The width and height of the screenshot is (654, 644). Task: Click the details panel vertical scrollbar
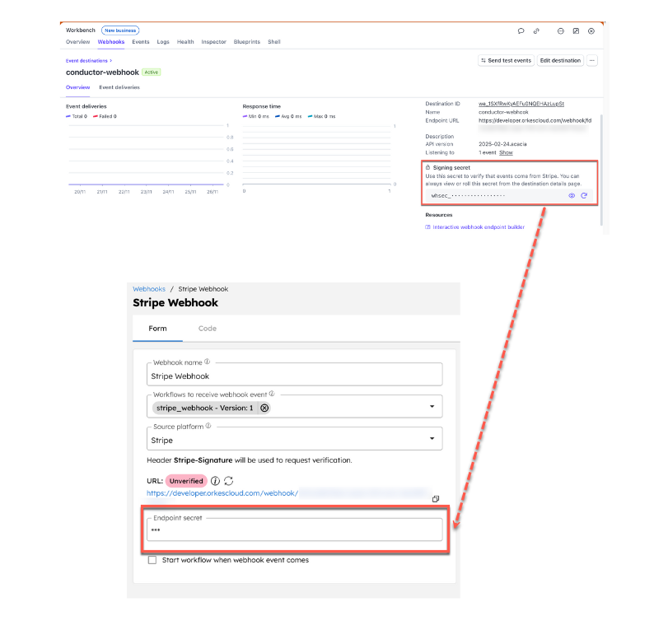pos(601,169)
